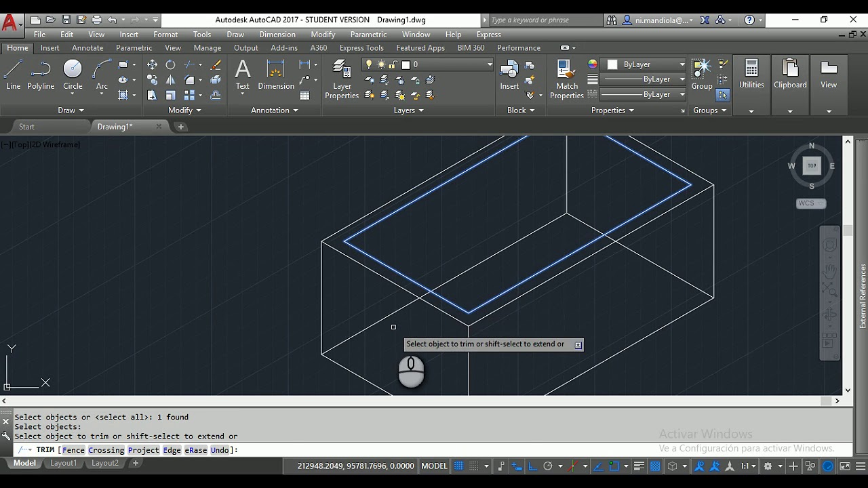Open the annotation scale 1:1 dropdown
Viewport: 868px width, 488px height.
tap(748, 466)
